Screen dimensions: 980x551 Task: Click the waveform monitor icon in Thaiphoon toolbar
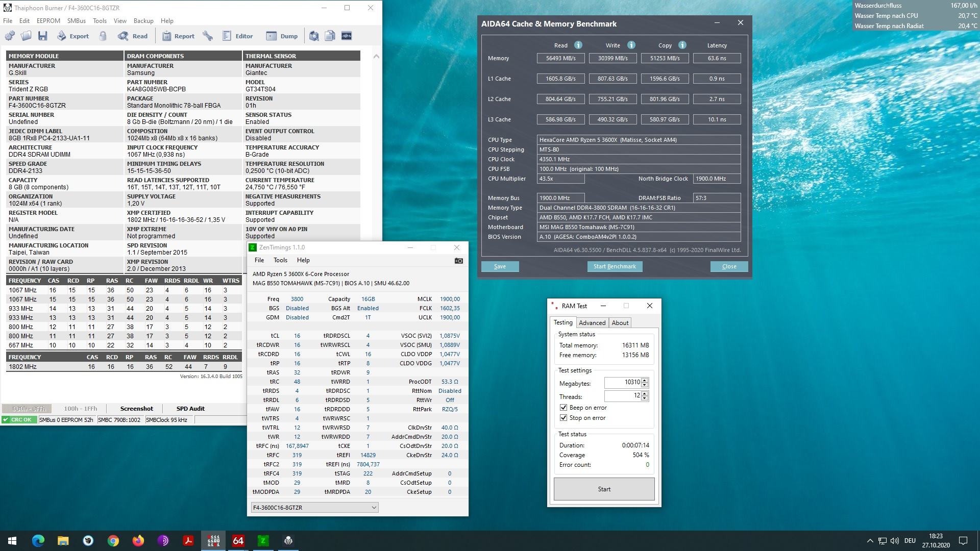point(347,36)
